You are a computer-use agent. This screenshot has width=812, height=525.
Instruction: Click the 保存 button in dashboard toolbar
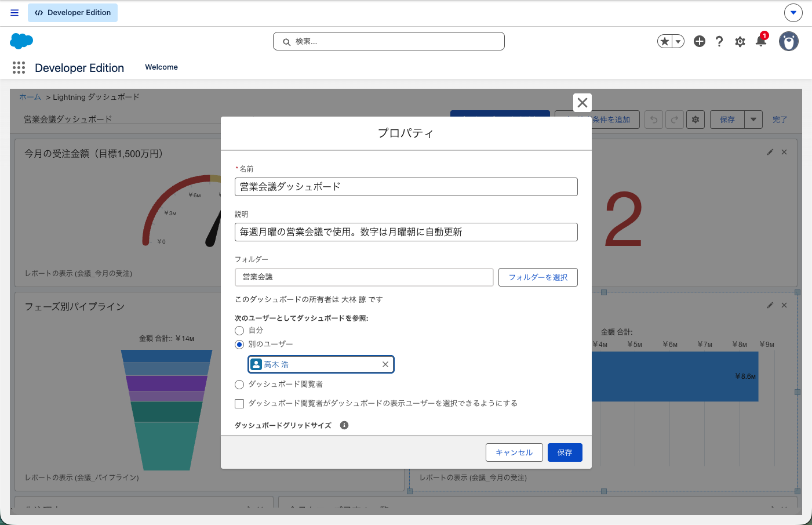(x=727, y=120)
